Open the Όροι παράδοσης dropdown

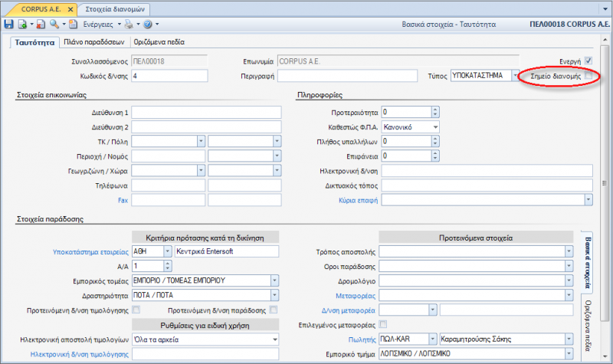569,266
